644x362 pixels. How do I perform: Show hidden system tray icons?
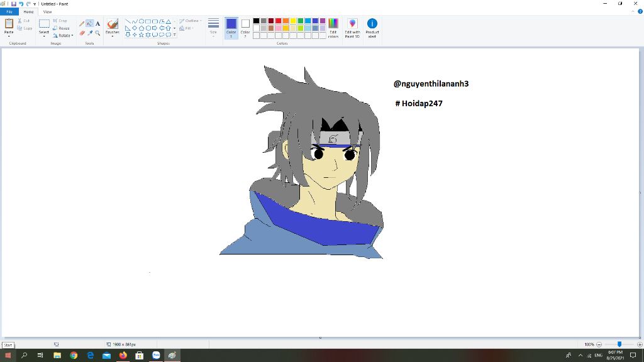point(580,356)
